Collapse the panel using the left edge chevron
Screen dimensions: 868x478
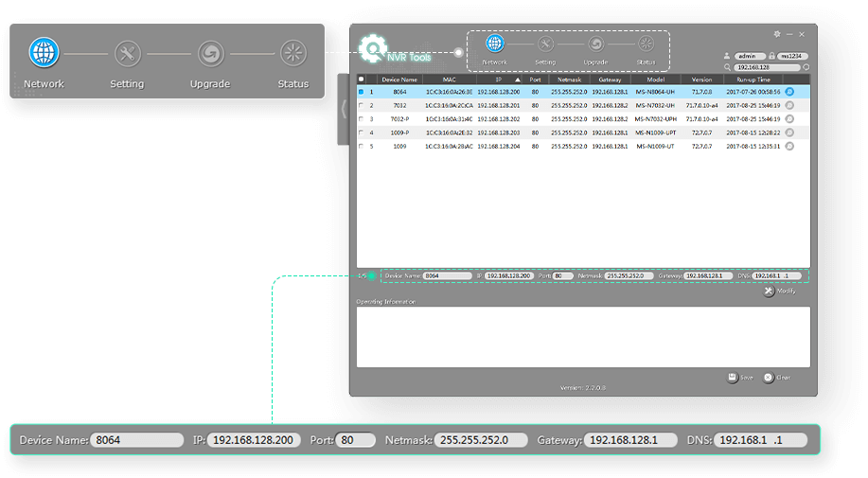pos(343,109)
